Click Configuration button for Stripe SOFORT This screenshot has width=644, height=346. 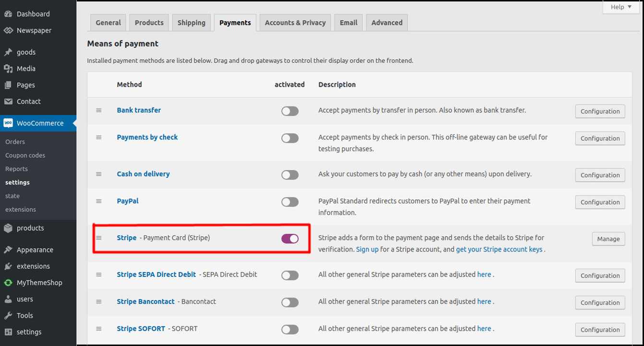click(x=600, y=329)
